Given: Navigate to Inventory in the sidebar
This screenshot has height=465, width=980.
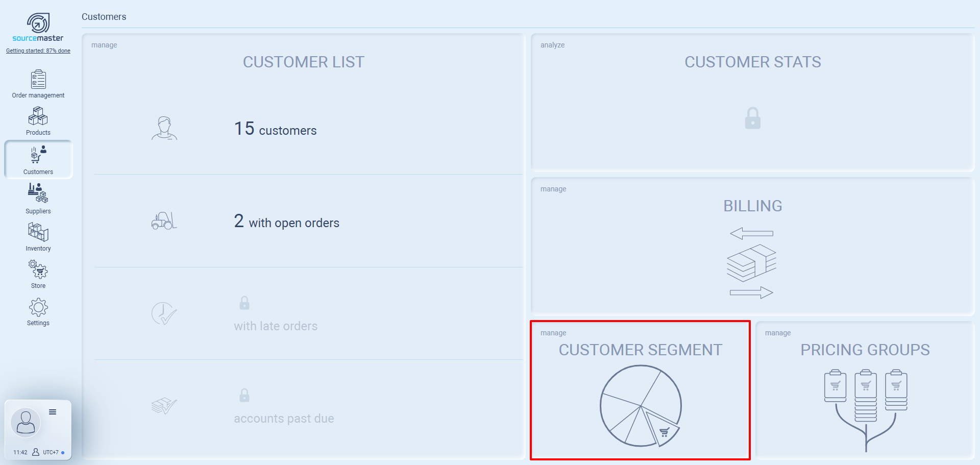Looking at the screenshot, I should pyautogui.click(x=38, y=237).
